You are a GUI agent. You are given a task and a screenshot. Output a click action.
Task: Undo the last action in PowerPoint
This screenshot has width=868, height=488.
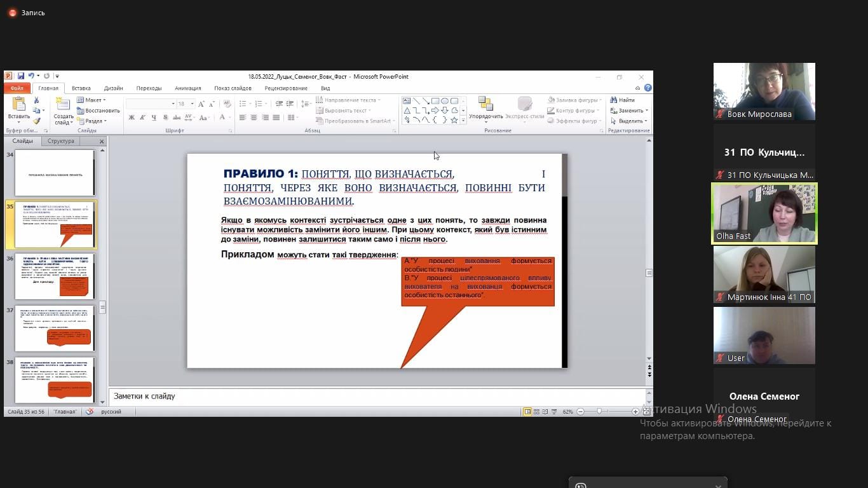[31, 76]
